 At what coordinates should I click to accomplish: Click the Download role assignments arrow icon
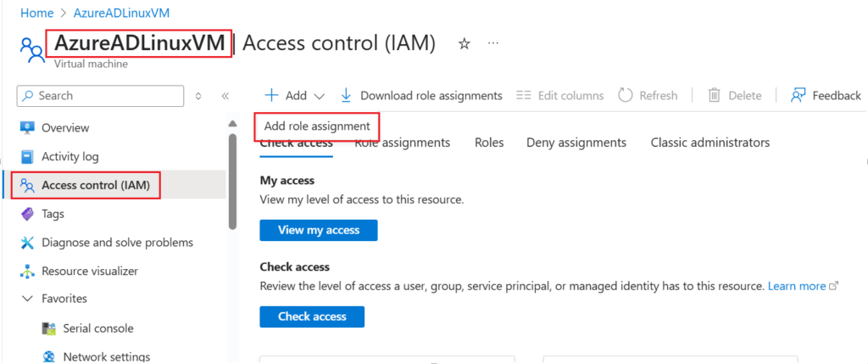[x=347, y=95]
